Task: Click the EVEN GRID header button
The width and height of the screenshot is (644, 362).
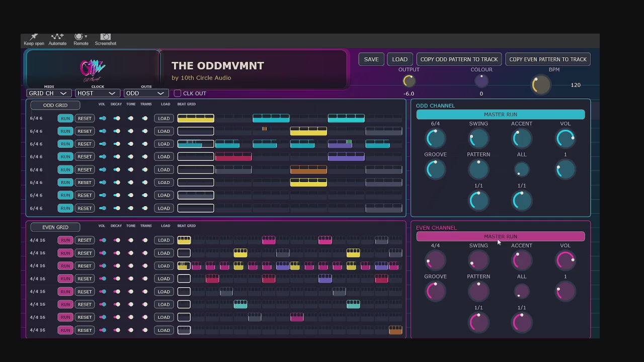Action: [55, 227]
